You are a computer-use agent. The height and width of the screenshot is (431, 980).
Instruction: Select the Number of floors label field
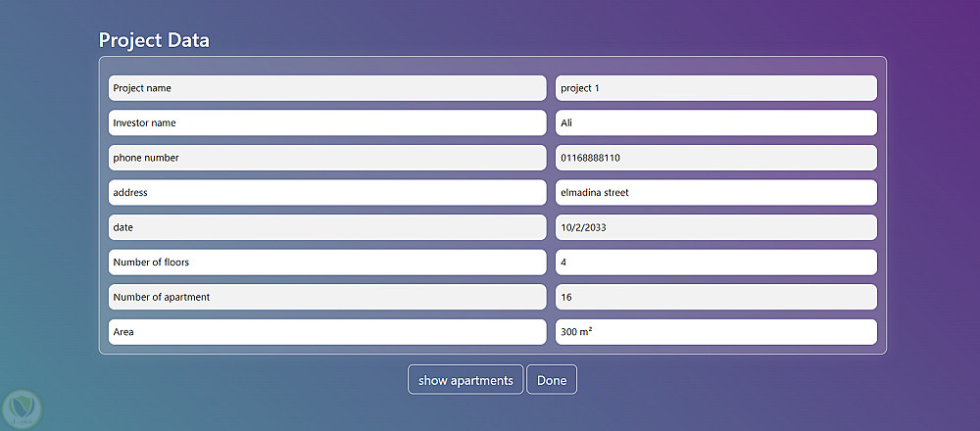pyautogui.click(x=326, y=263)
